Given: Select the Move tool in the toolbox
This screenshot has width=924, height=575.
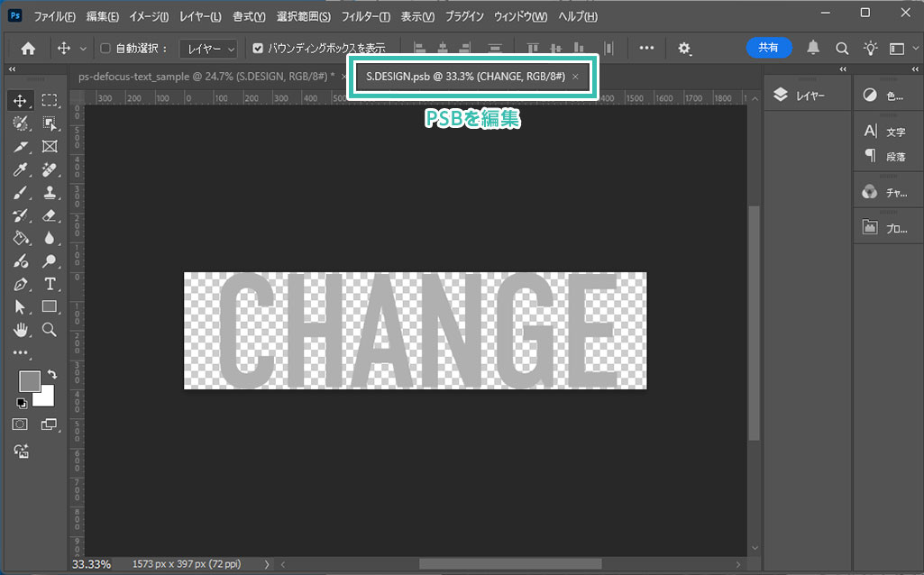Looking at the screenshot, I should (20, 101).
